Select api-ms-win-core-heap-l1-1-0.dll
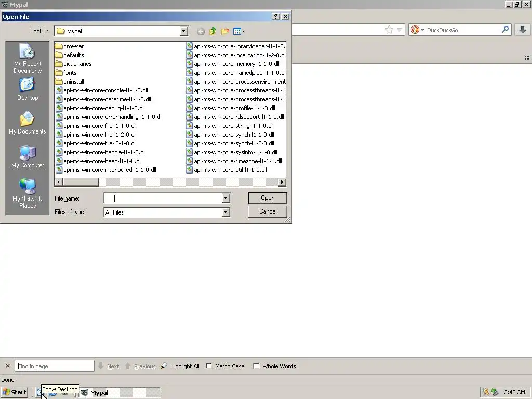The image size is (532, 399). click(99, 161)
